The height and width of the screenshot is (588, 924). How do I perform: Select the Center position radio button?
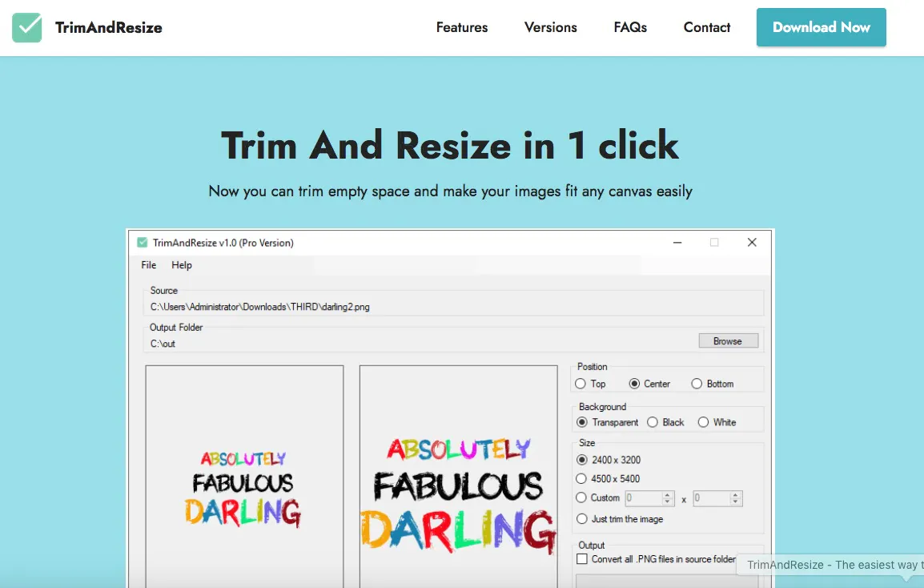point(634,384)
